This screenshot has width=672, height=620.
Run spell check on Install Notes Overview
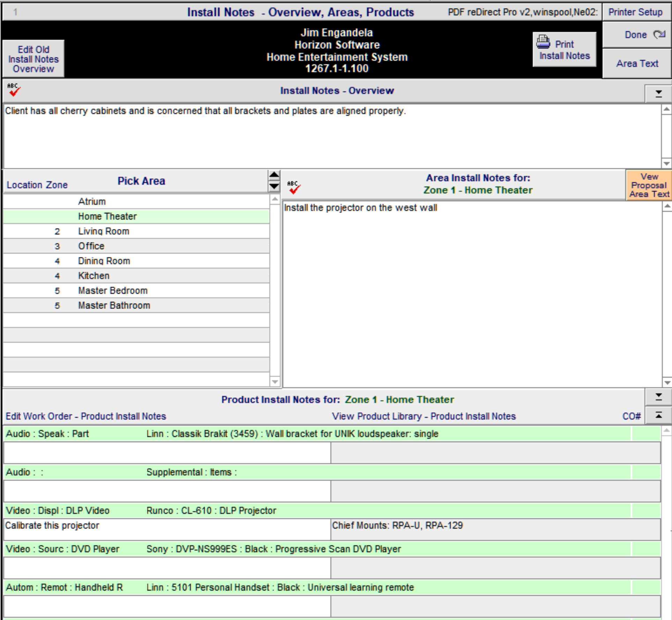tap(14, 90)
